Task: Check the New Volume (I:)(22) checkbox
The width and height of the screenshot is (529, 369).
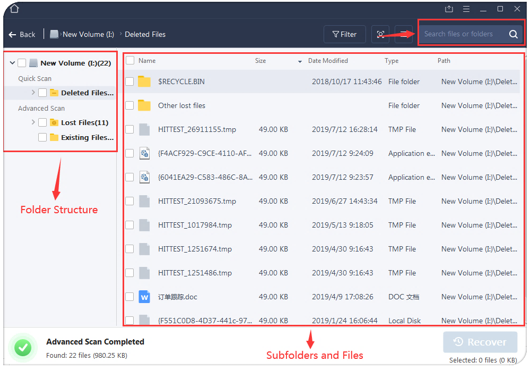Action: click(22, 63)
